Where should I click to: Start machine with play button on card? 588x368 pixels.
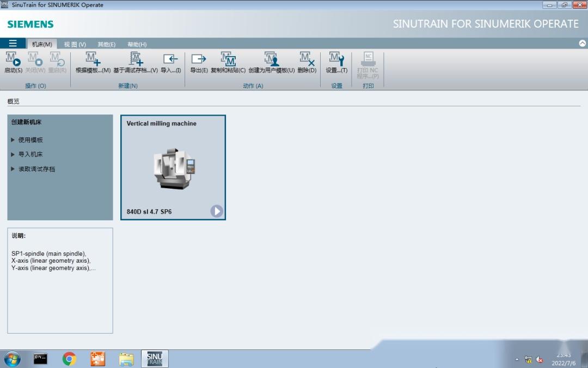[x=217, y=211]
